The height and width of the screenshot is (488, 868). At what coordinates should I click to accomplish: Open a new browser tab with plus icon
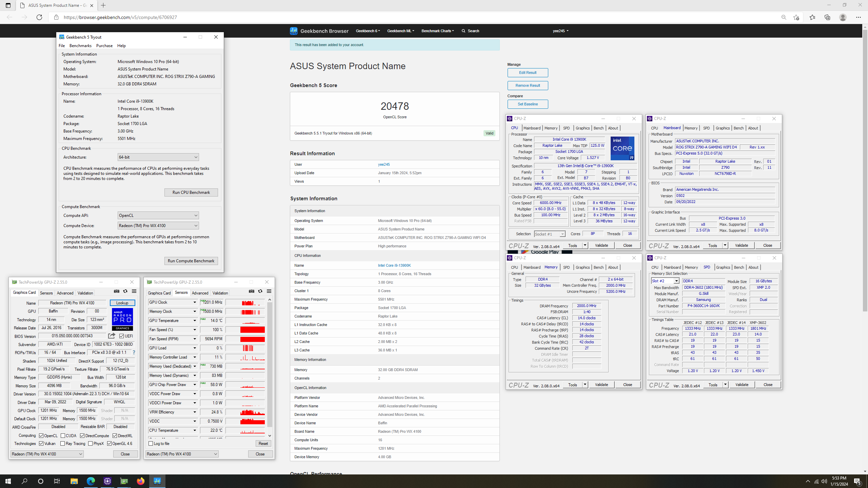point(103,5)
